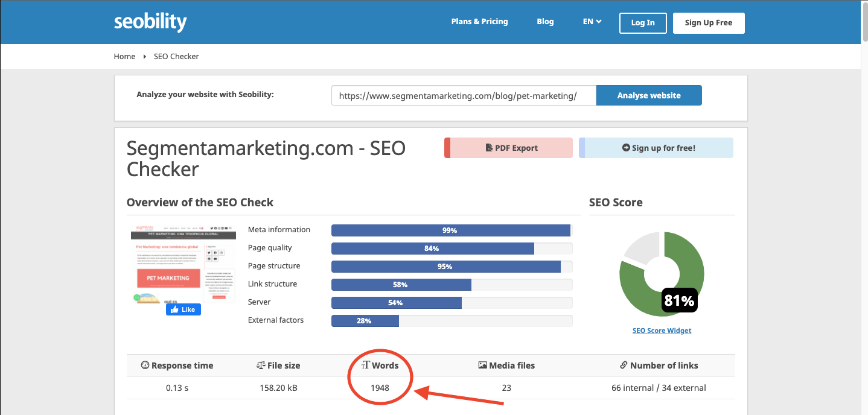Image resolution: width=868 pixels, height=415 pixels.
Task: Click the Response time clock icon
Action: tap(145, 366)
